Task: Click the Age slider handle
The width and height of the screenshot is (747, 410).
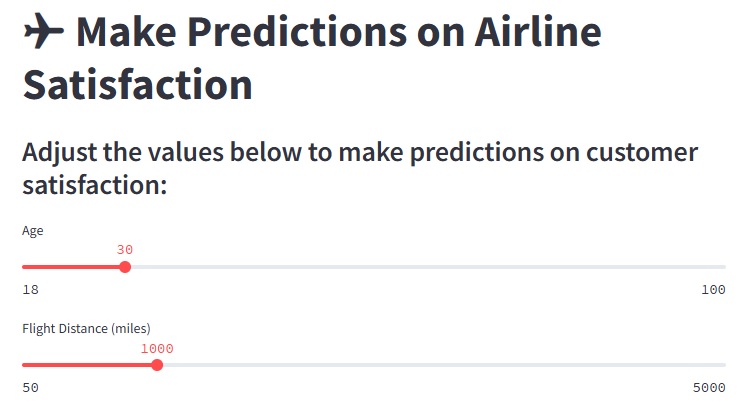Action: tap(125, 267)
